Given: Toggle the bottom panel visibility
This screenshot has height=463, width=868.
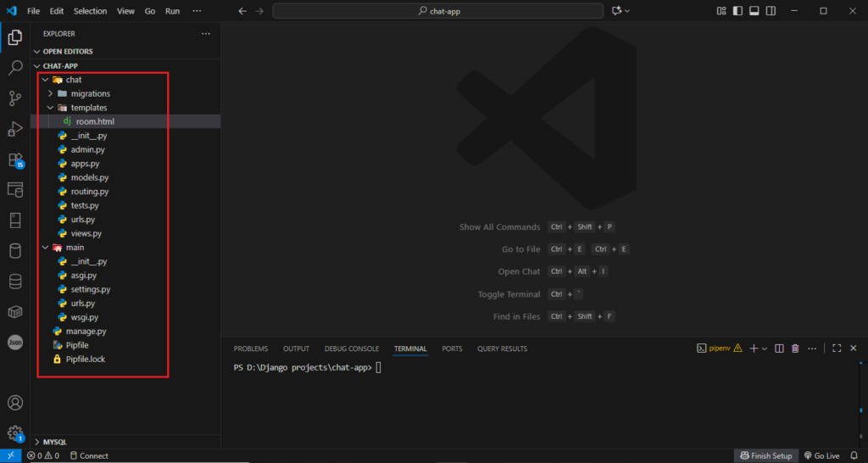Looking at the screenshot, I should click(754, 11).
